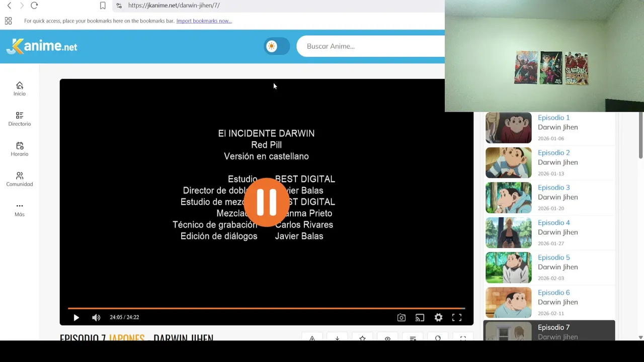Bookmark this page via bookmark icon
Screen dimensions: 644x362
103,6
